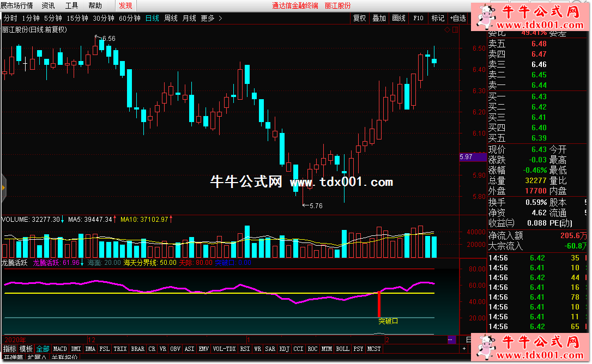The width and height of the screenshot is (592, 364).
Task: Click the purple zoom button at timeline end
Action: tap(451, 339)
